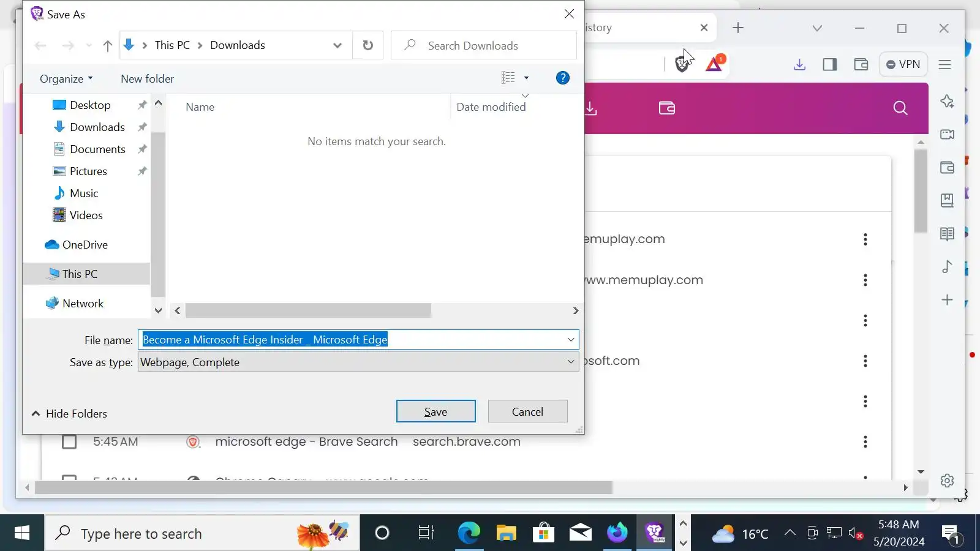Click the vertical scrollbar of the navigation pane

[158, 214]
